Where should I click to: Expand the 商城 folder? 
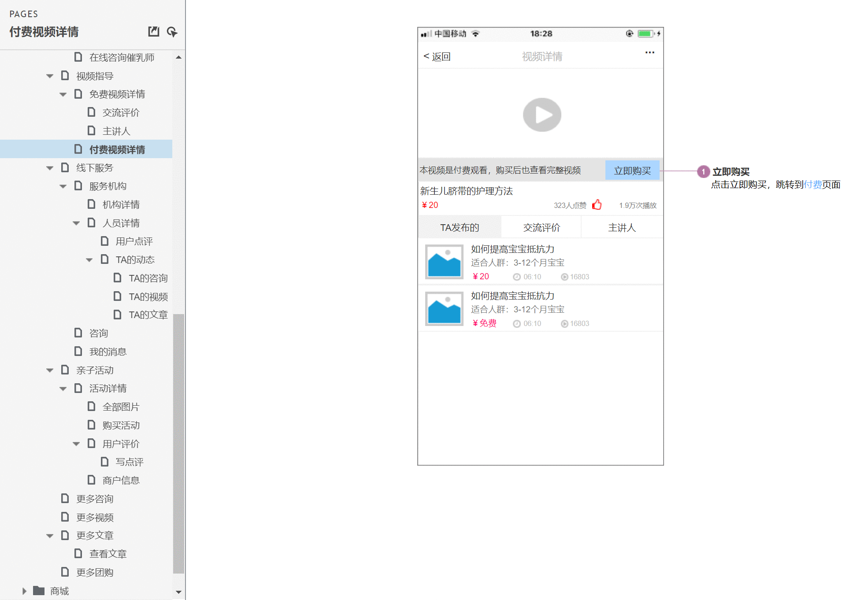pos(24,591)
